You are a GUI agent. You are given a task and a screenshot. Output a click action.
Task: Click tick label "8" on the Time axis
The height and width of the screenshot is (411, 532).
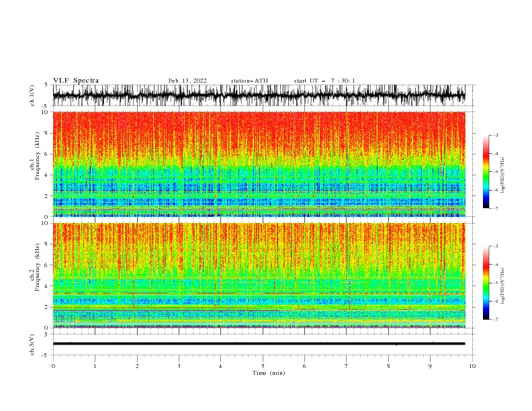click(x=388, y=366)
